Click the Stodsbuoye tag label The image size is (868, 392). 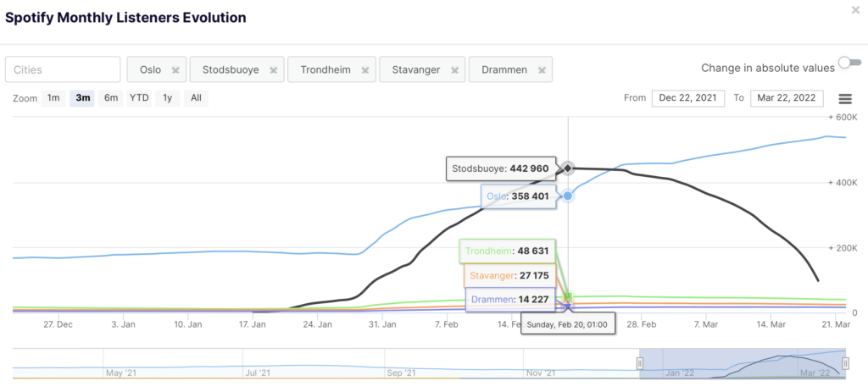231,70
